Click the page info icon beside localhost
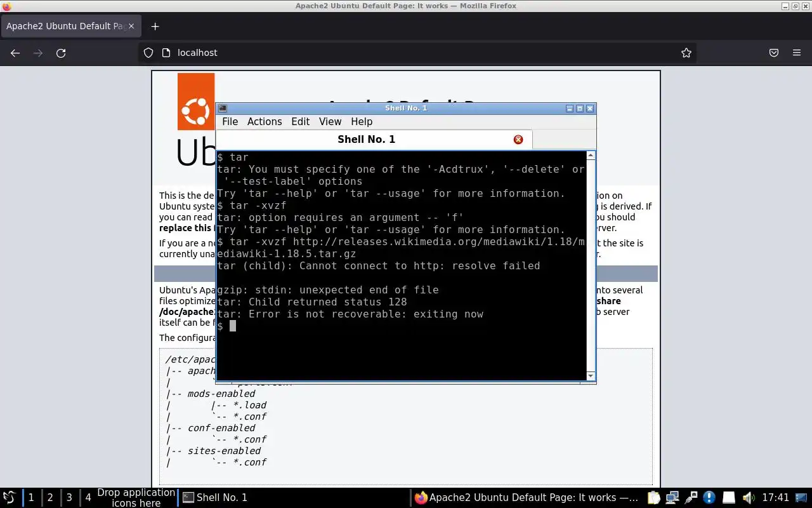Screen dimensions: 812x508 pyautogui.click(x=166, y=53)
